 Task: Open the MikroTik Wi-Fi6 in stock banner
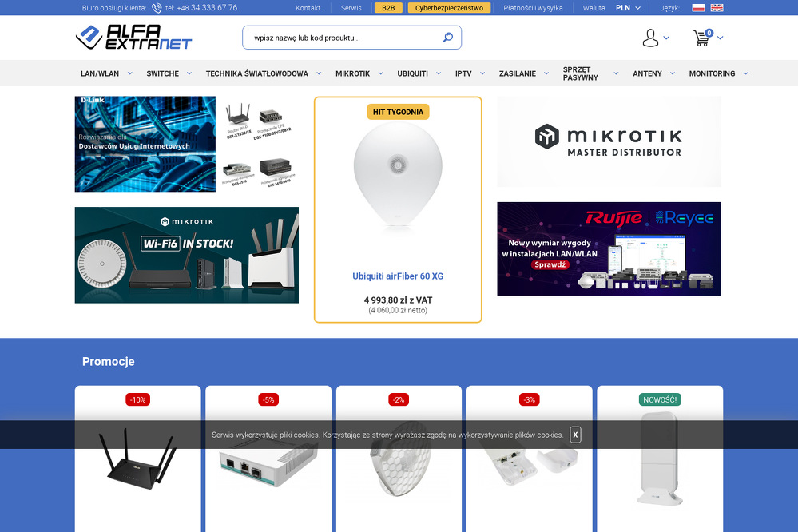pyautogui.click(x=187, y=255)
